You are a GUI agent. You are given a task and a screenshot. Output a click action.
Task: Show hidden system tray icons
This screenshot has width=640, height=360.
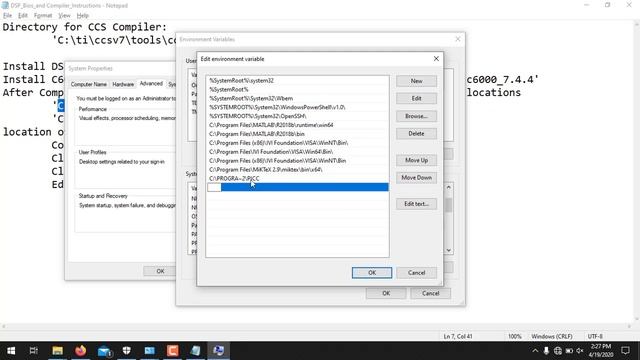tap(535, 351)
